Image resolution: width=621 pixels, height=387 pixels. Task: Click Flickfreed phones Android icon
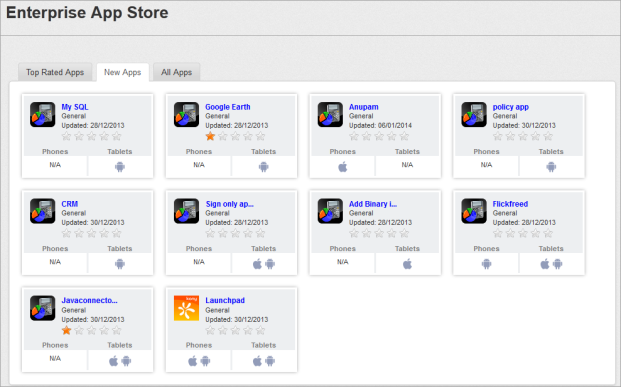(487, 264)
